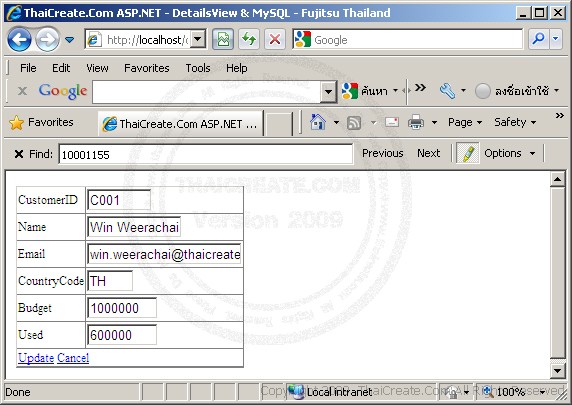Expand the address bar dropdown
This screenshot has width=572, height=405.
[x=198, y=39]
